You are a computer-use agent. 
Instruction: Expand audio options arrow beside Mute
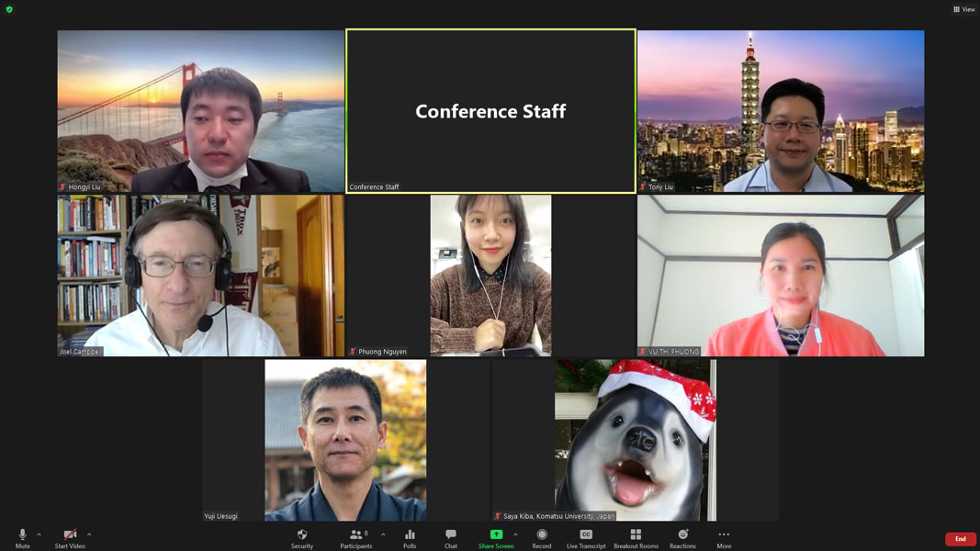(x=39, y=534)
